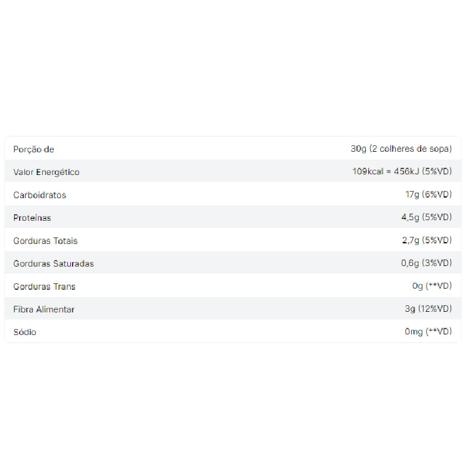The width and height of the screenshot is (476, 476).
Task: Click the 30g (2 colheres de sopa) value
Action: pos(401,149)
